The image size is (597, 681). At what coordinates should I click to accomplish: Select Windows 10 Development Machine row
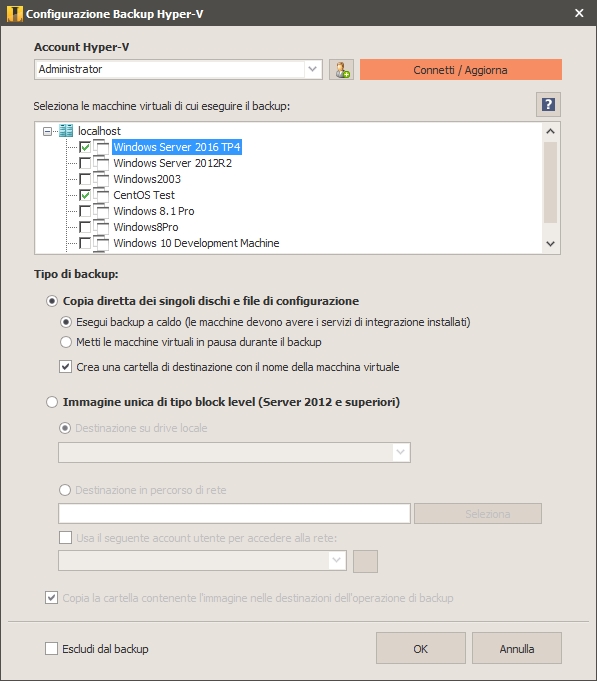point(196,243)
